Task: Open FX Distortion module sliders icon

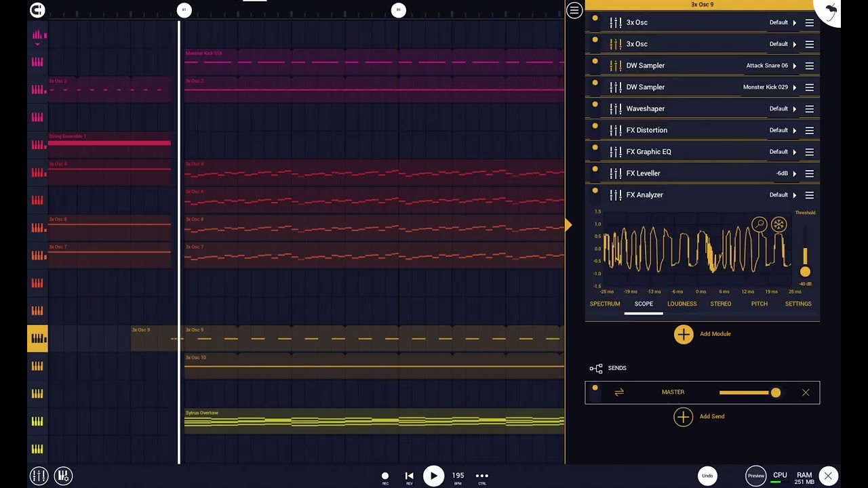Action: 616,130
